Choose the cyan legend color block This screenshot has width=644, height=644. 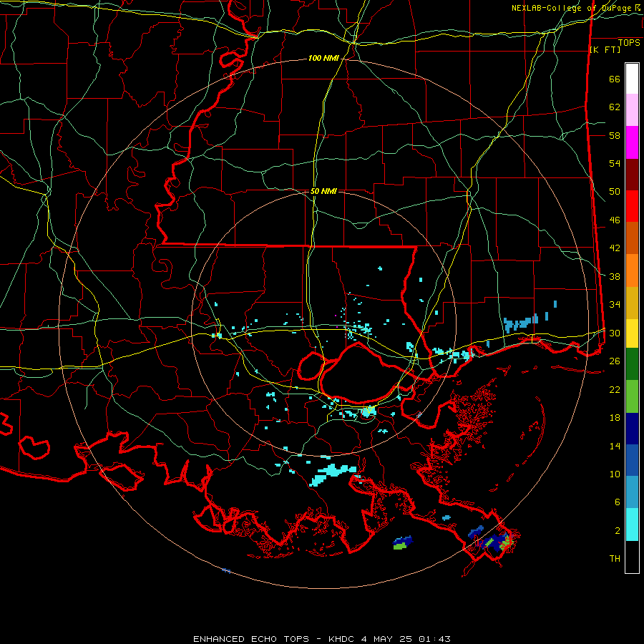pyautogui.click(x=632, y=525)
